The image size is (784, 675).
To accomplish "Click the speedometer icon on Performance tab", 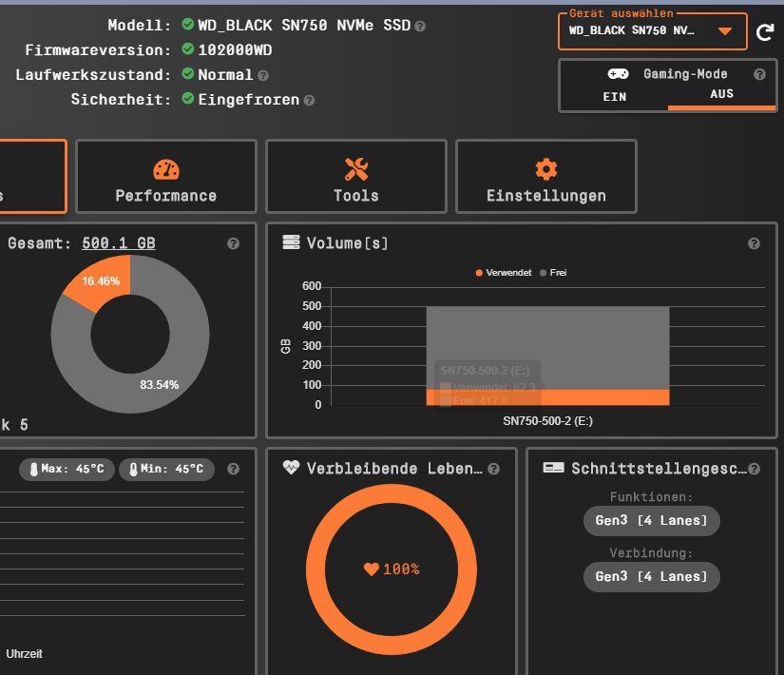I will (x=166, y=169).
